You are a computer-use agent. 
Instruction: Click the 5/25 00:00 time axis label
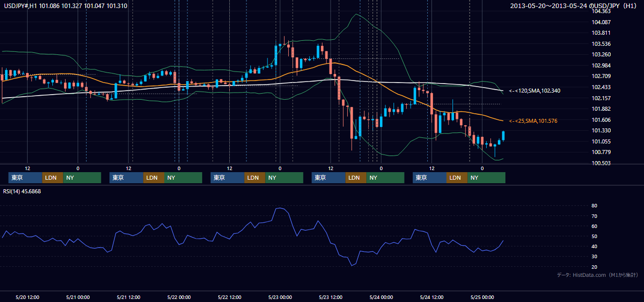(482, 297)
